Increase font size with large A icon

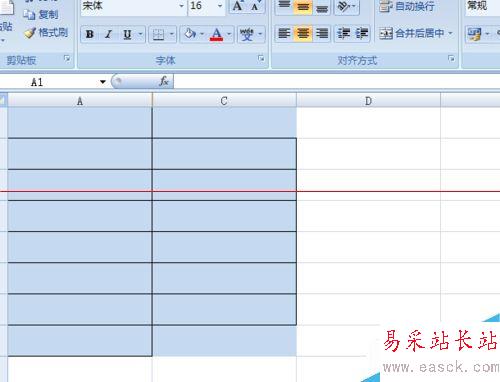pyautogui.click(x=238, y=6)
